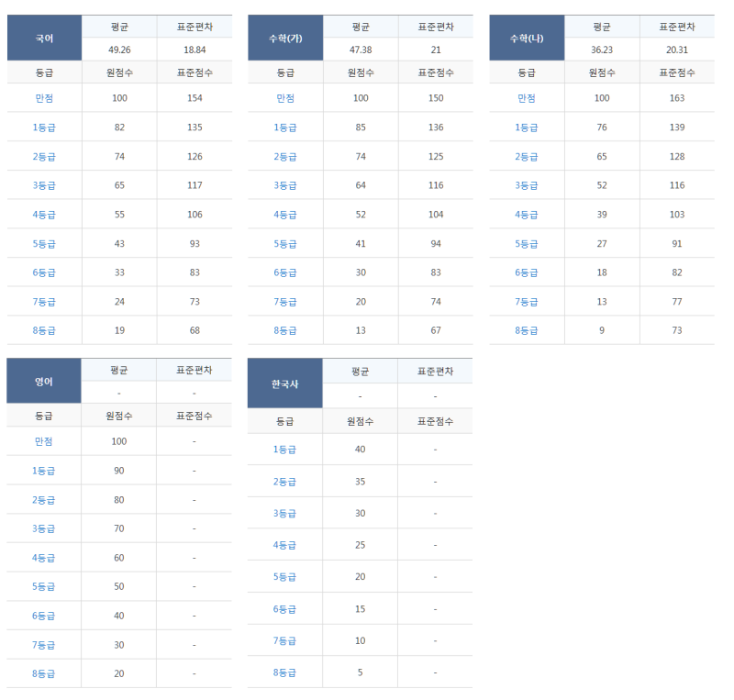Open the 1등급 link in the 국어 table
Screen dimensions: 734x700
click(44, 128)
